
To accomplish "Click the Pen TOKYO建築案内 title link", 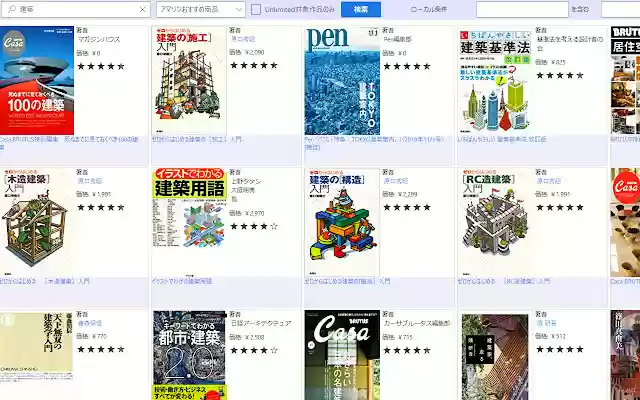I will [374, 143].
